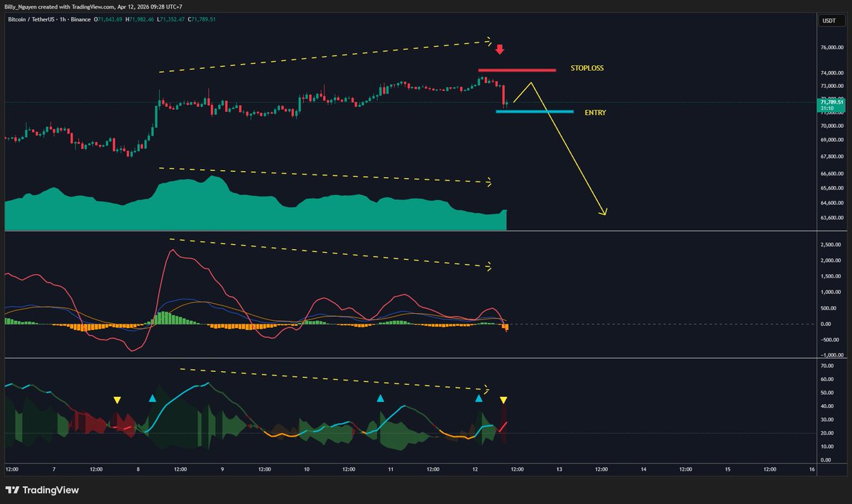
Task: Click the date label 15 on time axis
Action: point(727,469)
